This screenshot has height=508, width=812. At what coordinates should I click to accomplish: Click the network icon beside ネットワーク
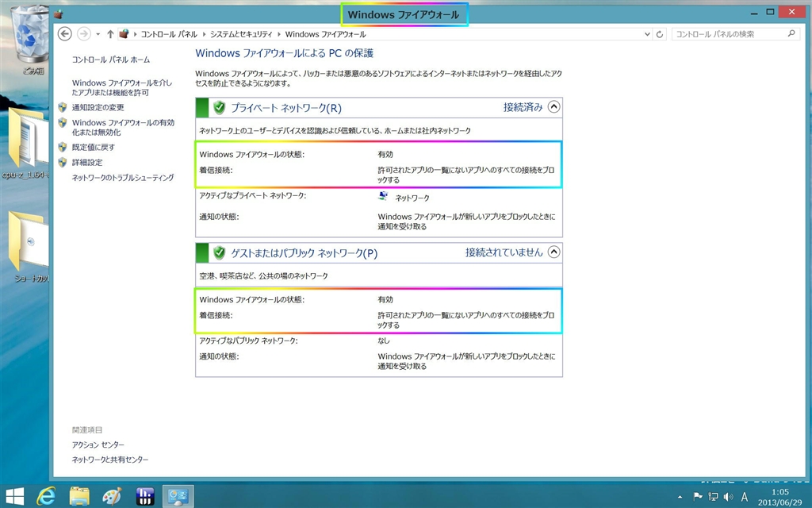383,196
